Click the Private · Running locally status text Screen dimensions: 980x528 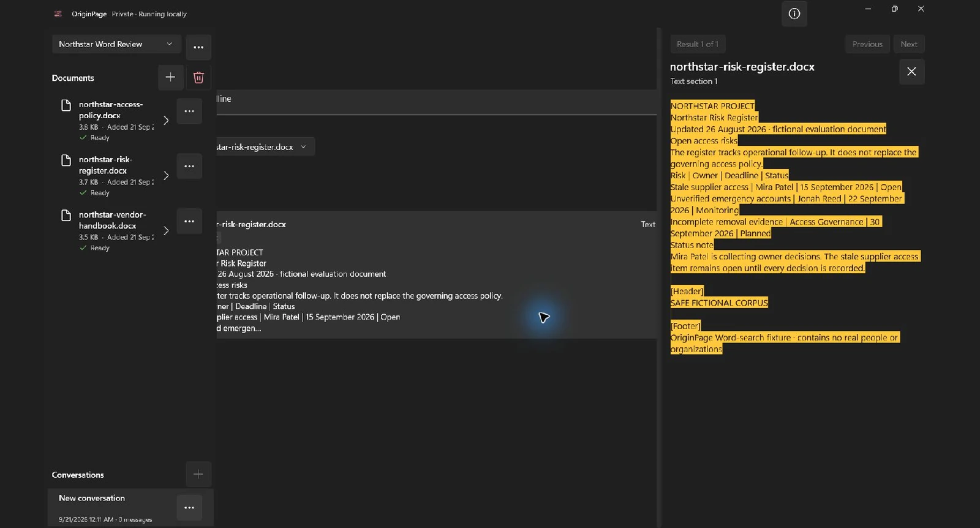(x=149, y=13)
